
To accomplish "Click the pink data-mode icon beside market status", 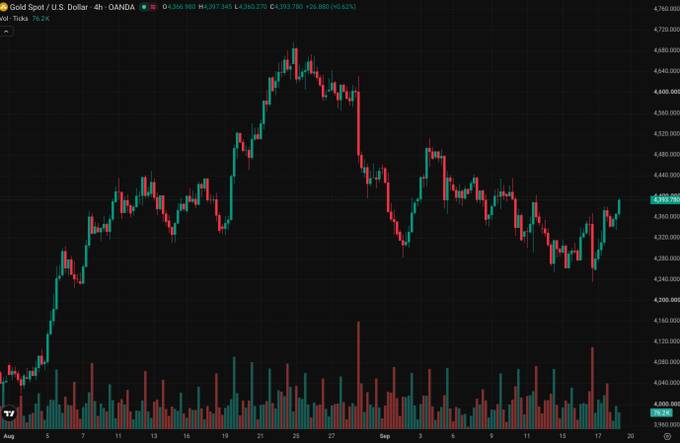I will (153, 7).
